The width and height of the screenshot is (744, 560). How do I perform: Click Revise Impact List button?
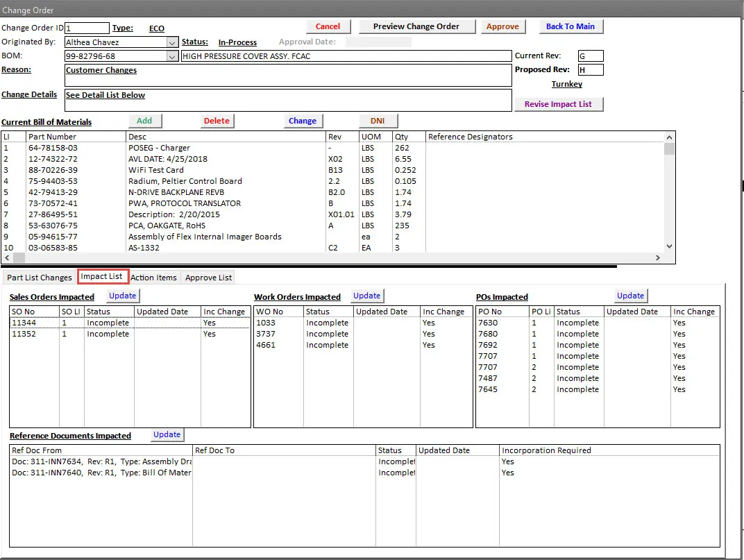click(x=558, y=104)
